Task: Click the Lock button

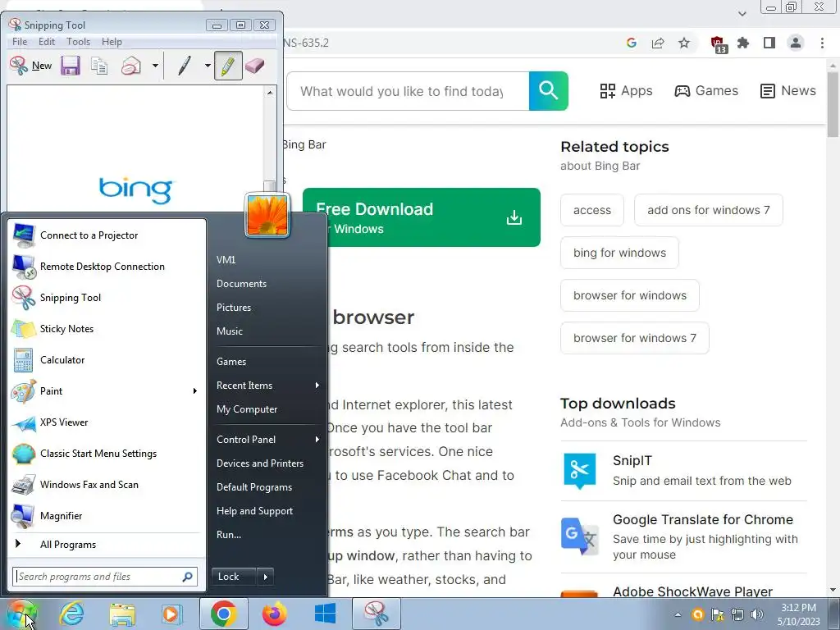Action: point(234,577)
